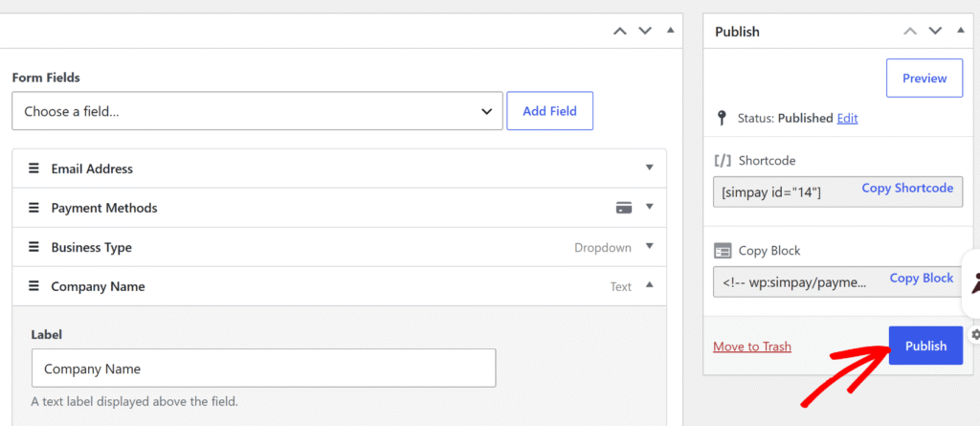Click the Publish panel heading
The width and height of the screenshot is (980, 426).
(x=738, y=32)
